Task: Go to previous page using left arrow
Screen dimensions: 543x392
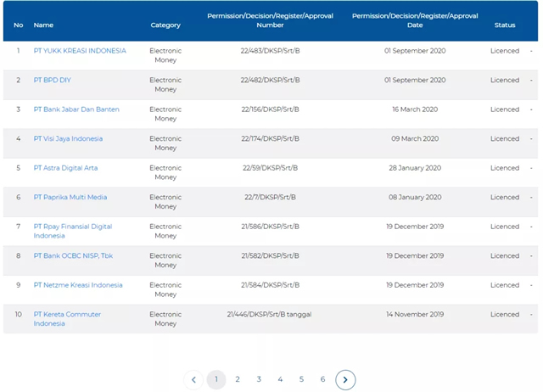Action: coord(193,379)
